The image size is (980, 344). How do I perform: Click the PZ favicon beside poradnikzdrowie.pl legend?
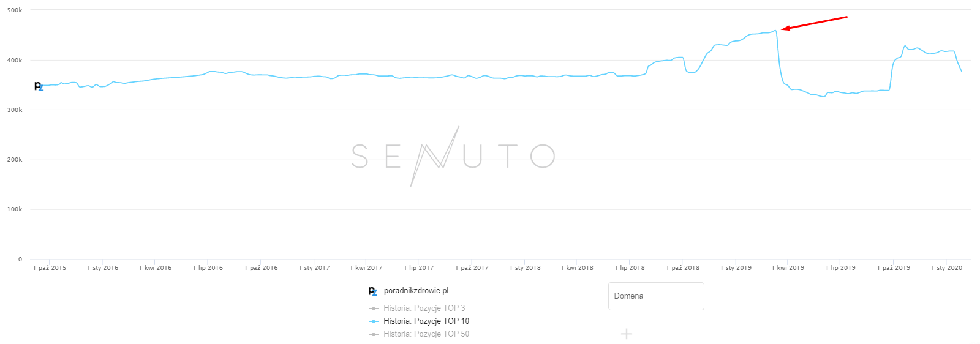[x=372, y=291]
